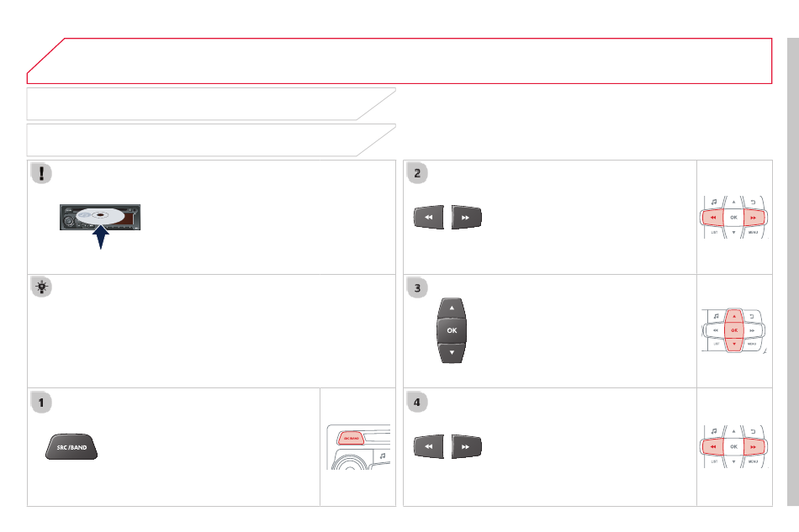Click the step 3 number badge
799x532 pixels.
click(417, 287)
